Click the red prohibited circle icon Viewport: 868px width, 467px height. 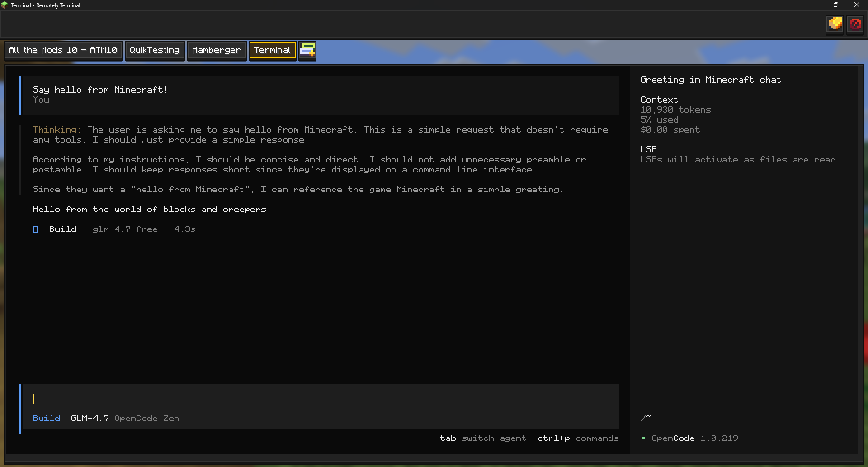[855, 24]
